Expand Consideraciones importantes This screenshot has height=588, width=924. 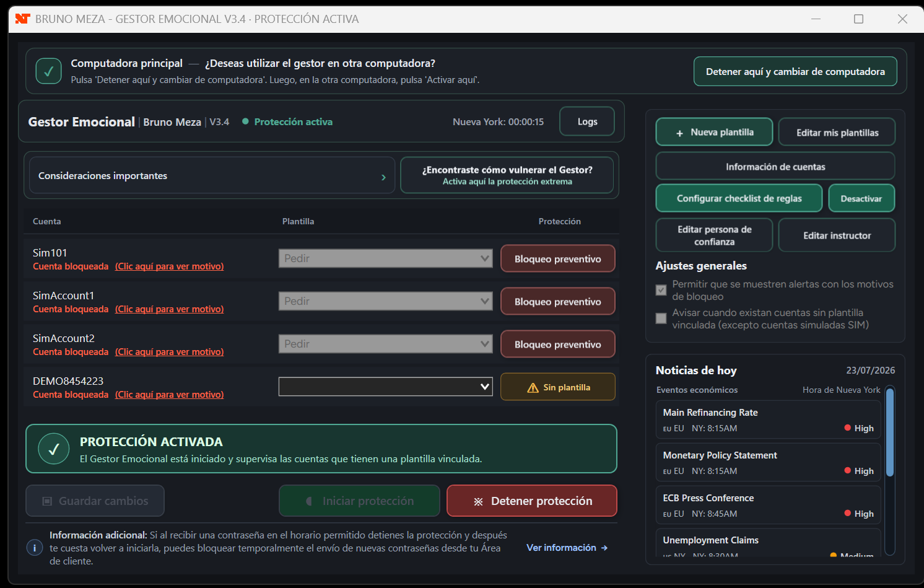(212, 175)
